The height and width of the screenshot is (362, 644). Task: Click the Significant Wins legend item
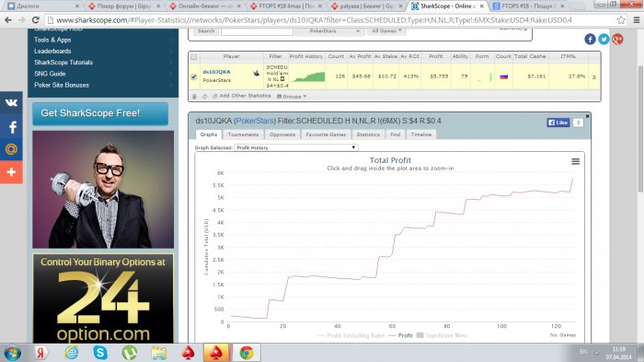point(442,335)
